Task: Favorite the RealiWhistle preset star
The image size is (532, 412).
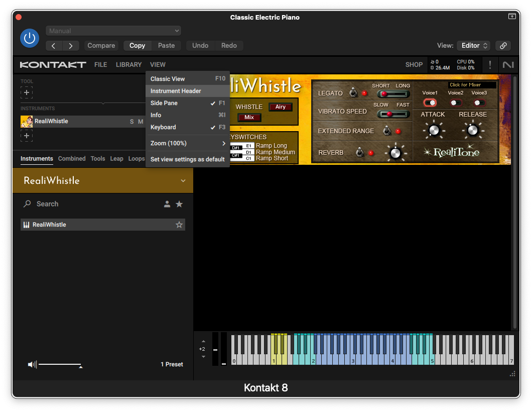Action: [x=179, y=225]
